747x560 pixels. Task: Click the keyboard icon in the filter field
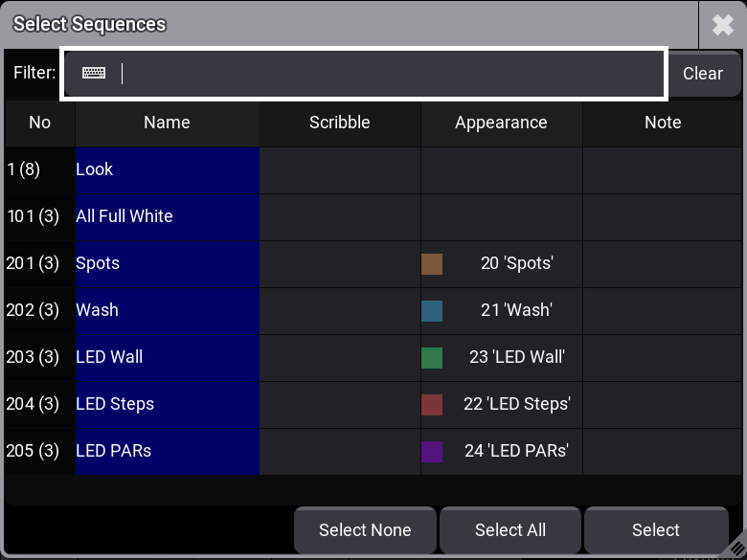94,73
